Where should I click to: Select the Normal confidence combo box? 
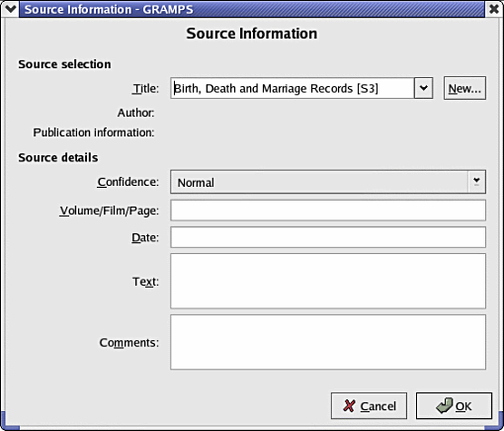(328, 182)
